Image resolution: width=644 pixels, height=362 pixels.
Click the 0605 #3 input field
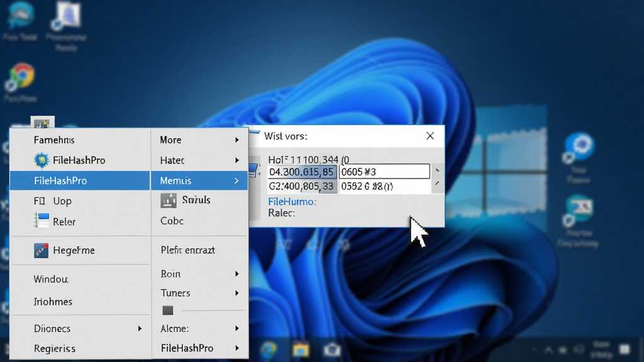click(384, 172)
